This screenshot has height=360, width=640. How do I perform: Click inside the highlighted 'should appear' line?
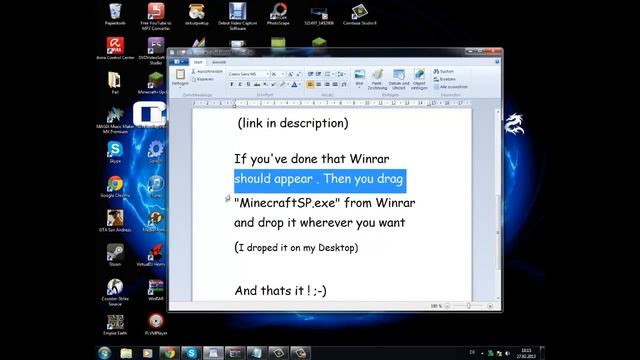(x=320, y=180)
